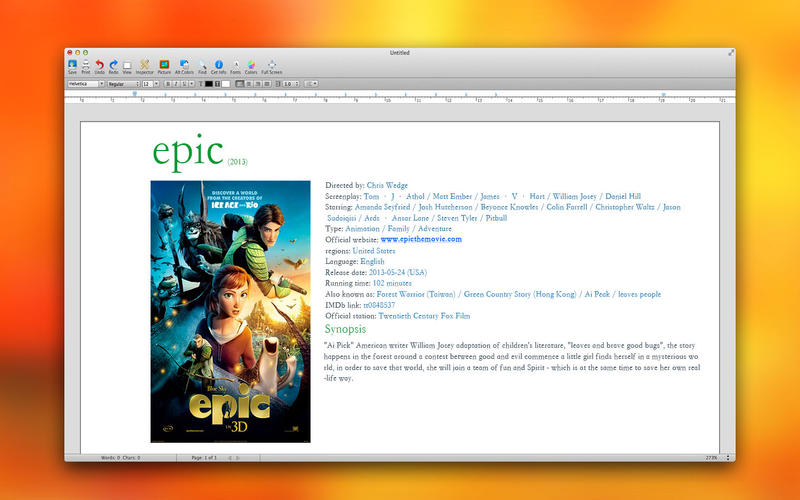Image resolution: width=800 pixels, height=500 pixels.
Task: Open the list style dropdown
Action: tap(311, 84)
